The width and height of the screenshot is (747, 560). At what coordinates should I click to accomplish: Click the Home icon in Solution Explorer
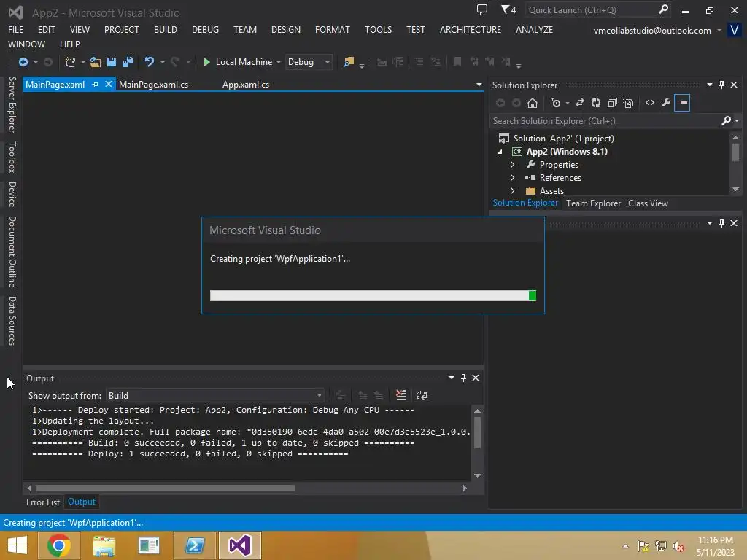(x=533, y=103)
